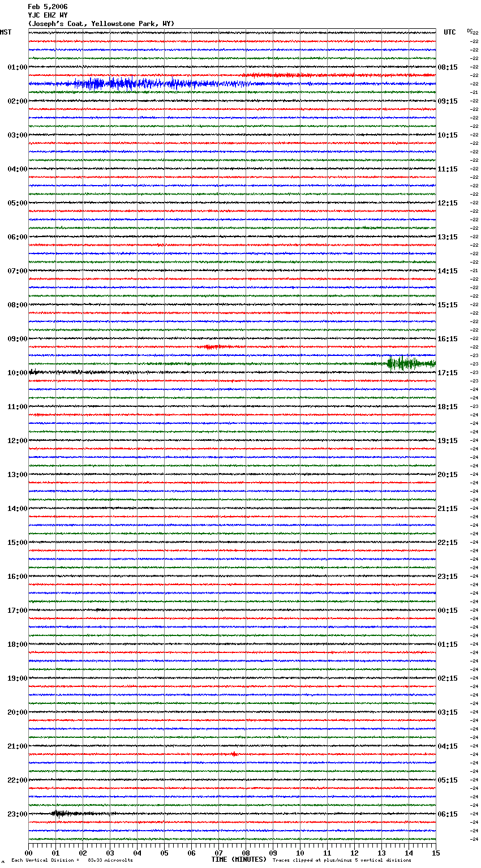This screenshot has height=868, width=481.
Task: Click the 06:15 UTC time label
Action: (x=448, y=814)
